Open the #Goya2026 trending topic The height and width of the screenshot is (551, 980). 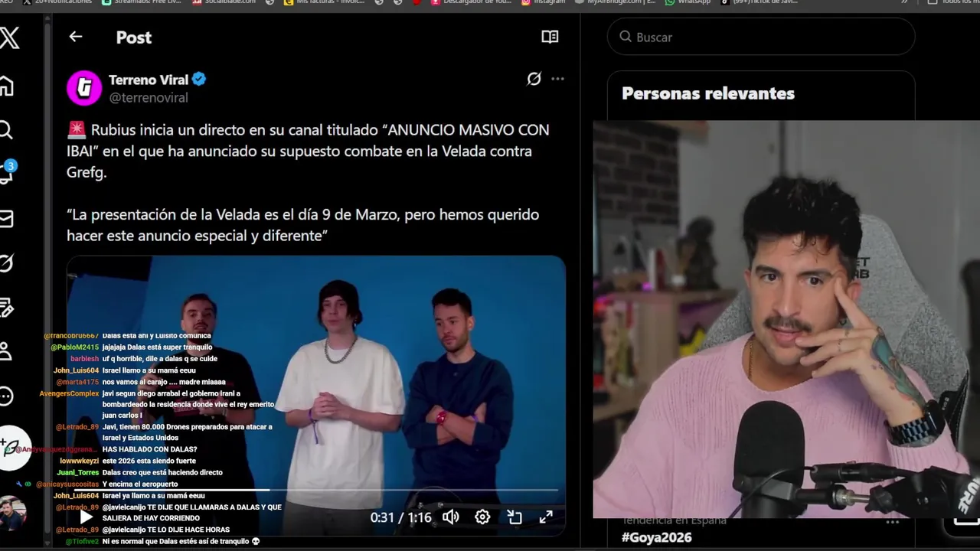[x=656, y=537]
